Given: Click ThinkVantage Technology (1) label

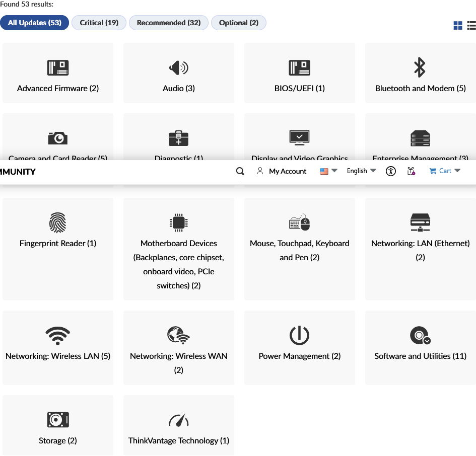Looking at the screenshot, I should coord(178,440).
